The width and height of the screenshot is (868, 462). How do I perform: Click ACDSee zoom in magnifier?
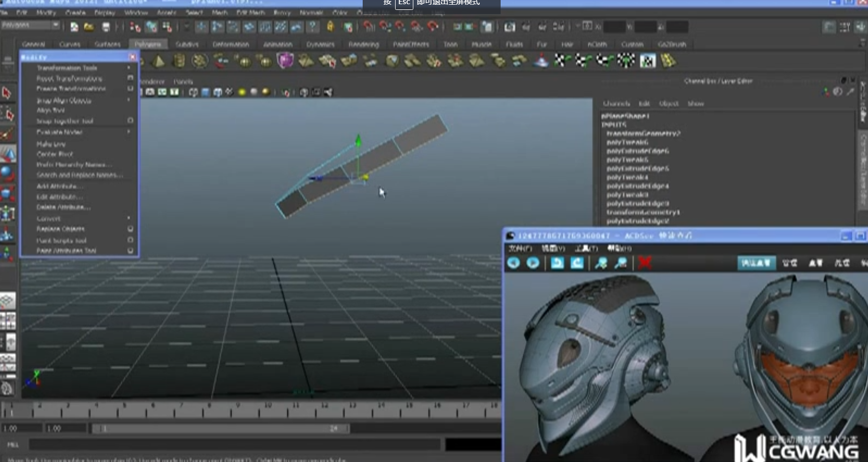tap(601, 263)
